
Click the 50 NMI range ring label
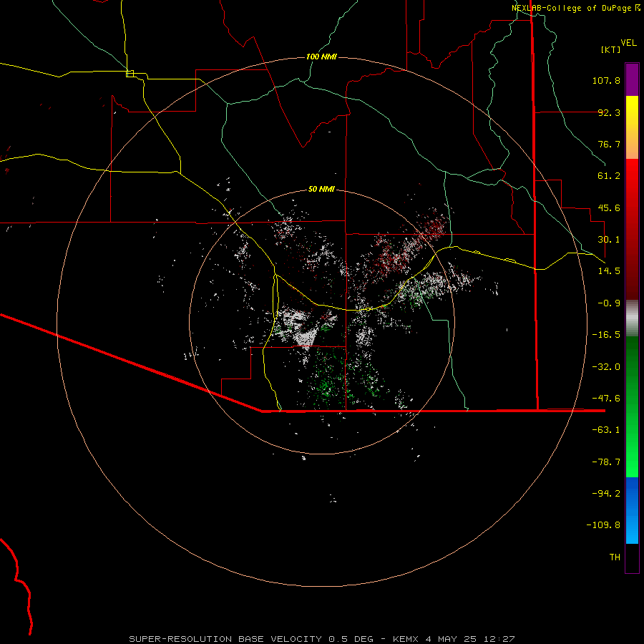tap(321, 190)
